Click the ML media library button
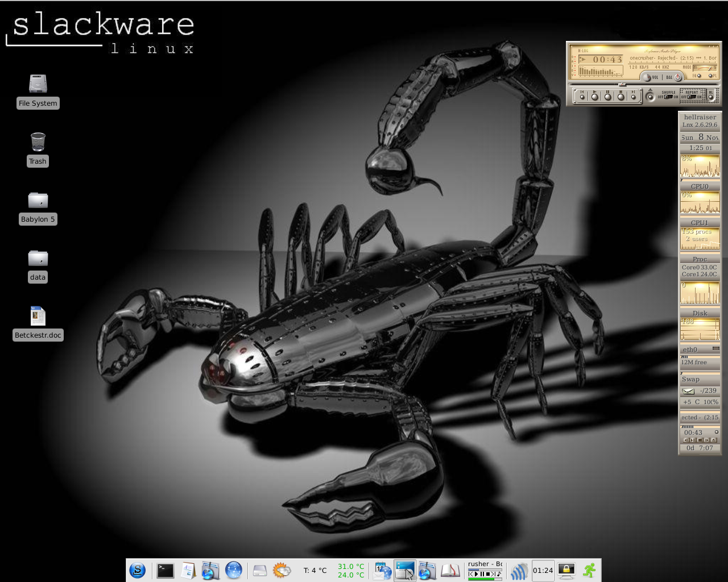 point(710,97)
